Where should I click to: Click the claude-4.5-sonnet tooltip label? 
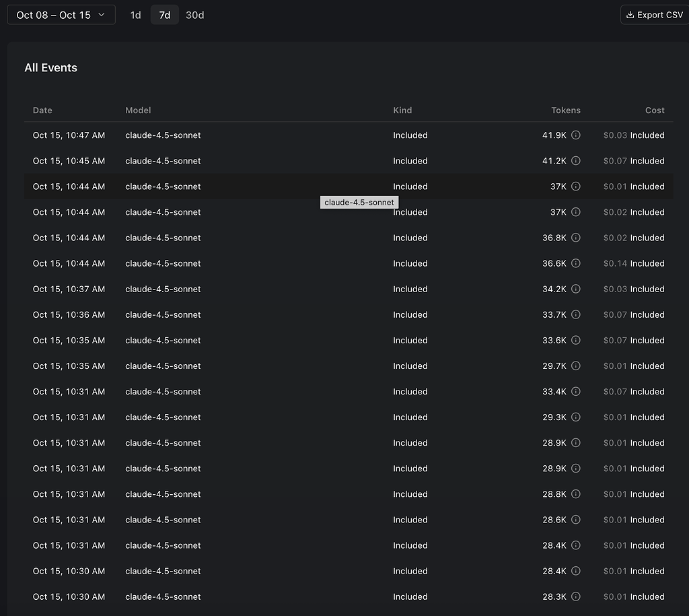359,202
